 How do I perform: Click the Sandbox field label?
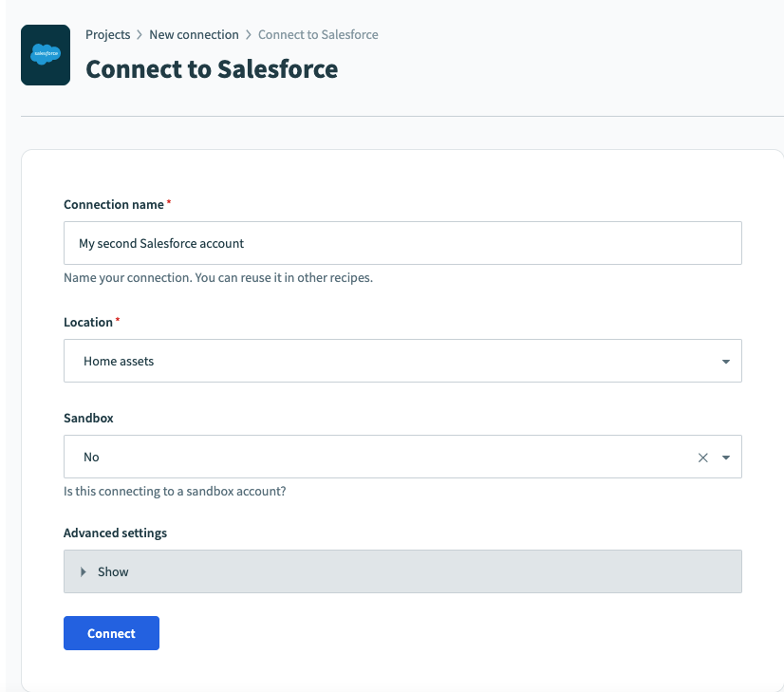(88, 418)
